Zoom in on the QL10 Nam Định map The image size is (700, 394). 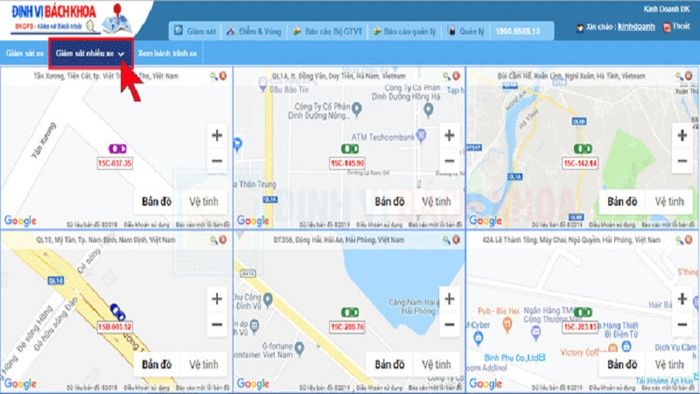coord(217,299)
